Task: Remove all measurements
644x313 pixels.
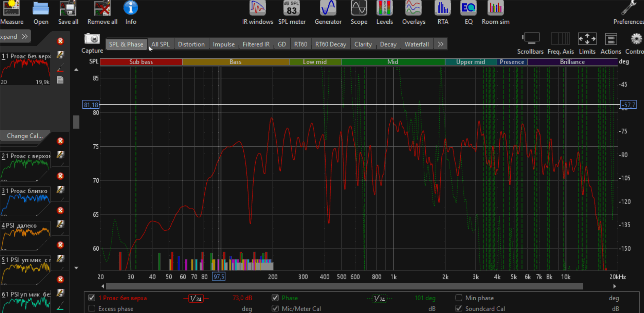Action: (x=102, y=13)
